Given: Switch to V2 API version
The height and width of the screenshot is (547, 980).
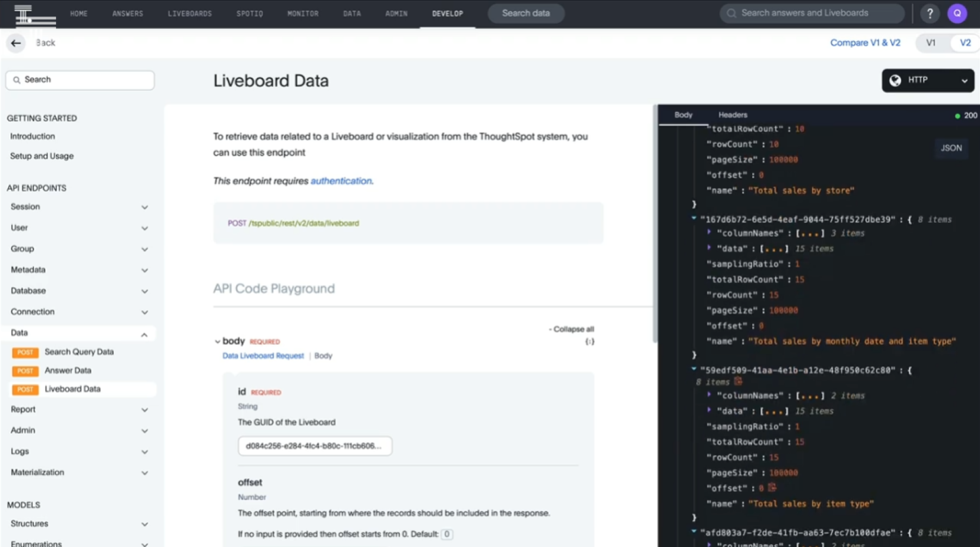Looking at the screenshot, I should tap(965, 42).
